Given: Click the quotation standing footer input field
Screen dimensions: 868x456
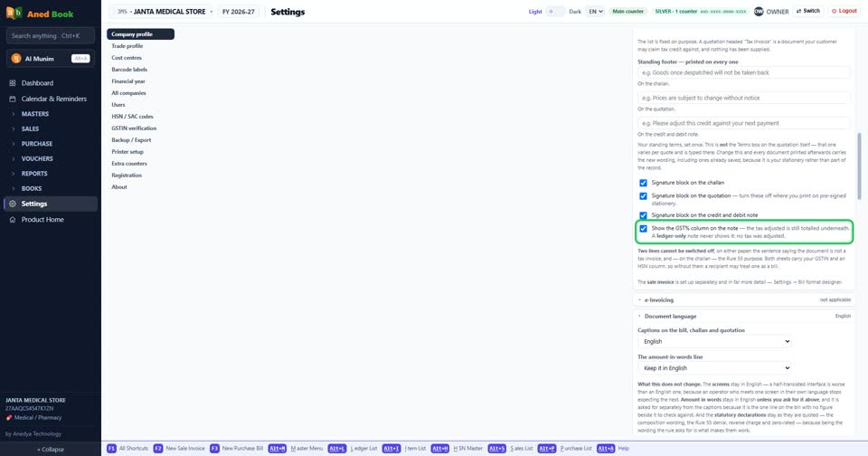Looking at the screenshot, I should coord(744,98).
